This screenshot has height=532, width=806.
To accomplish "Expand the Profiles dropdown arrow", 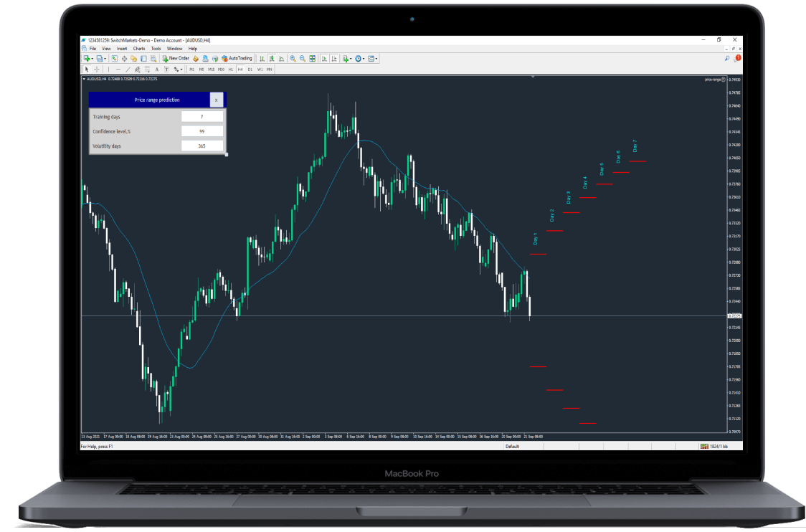I will 105,59.
